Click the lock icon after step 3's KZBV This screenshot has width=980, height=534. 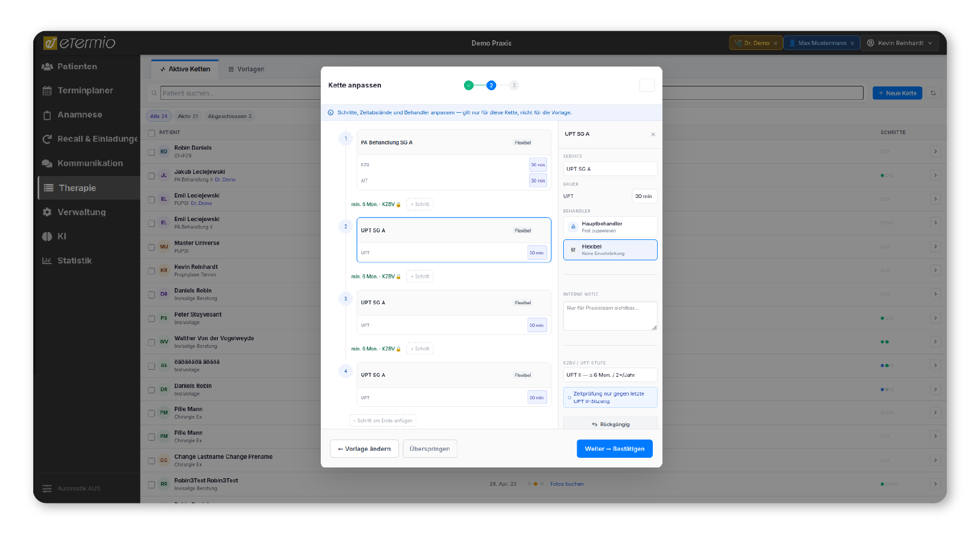399,349
